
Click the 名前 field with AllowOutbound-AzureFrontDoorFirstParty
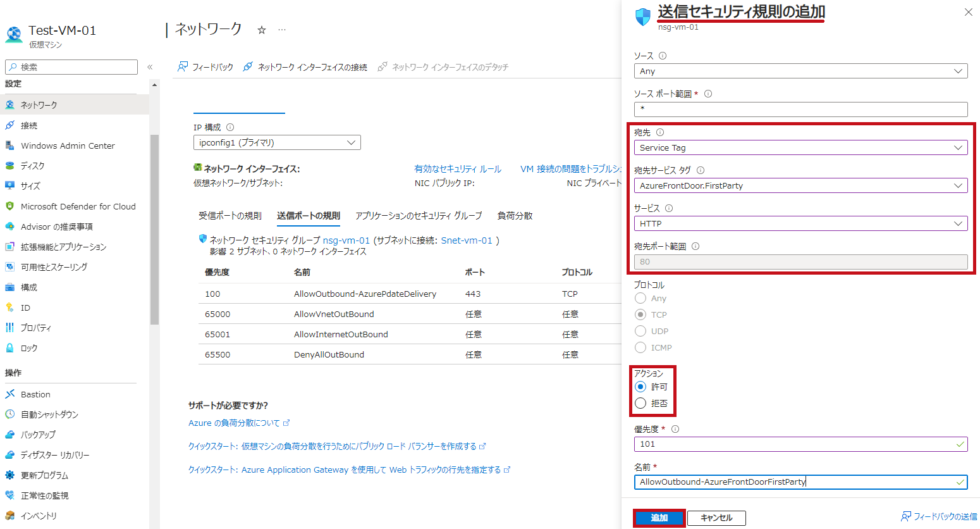click(x=800, y=482)
